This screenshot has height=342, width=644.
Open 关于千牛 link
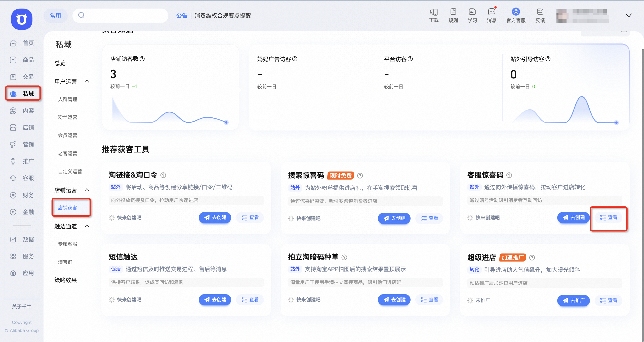22,307
